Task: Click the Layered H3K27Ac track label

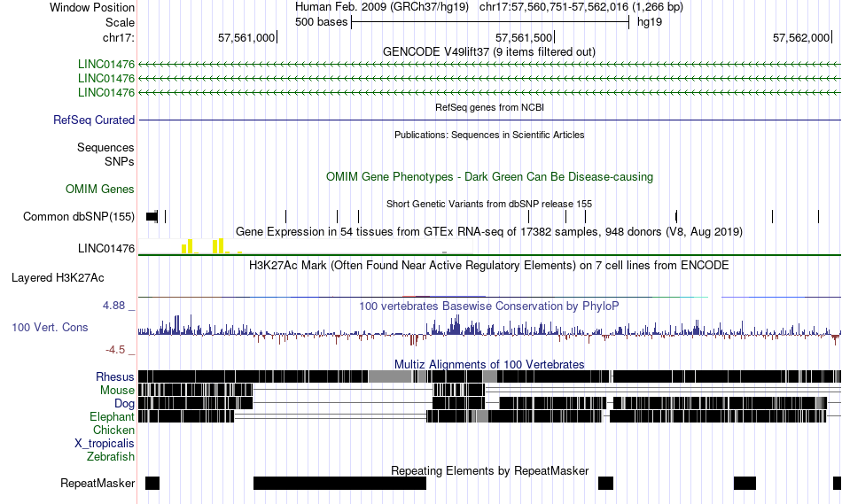Action: tap(58, 277)
